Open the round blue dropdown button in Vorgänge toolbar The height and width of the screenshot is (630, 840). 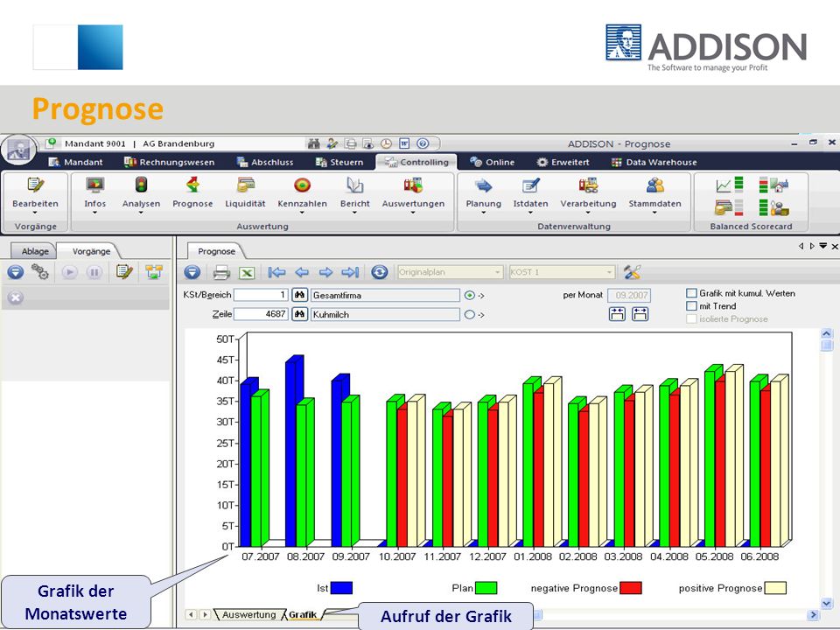pos(16,272)
